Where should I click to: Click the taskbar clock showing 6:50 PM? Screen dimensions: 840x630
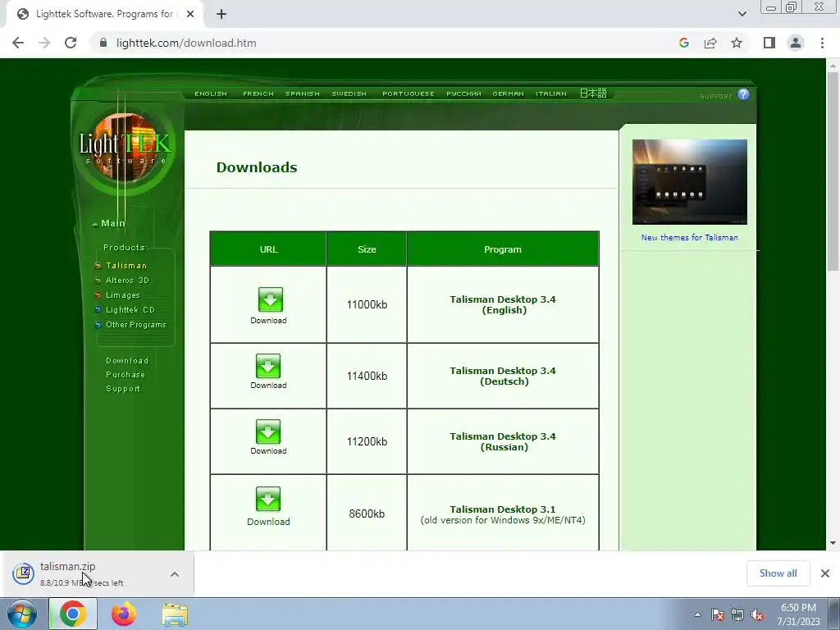pos(798,614)
